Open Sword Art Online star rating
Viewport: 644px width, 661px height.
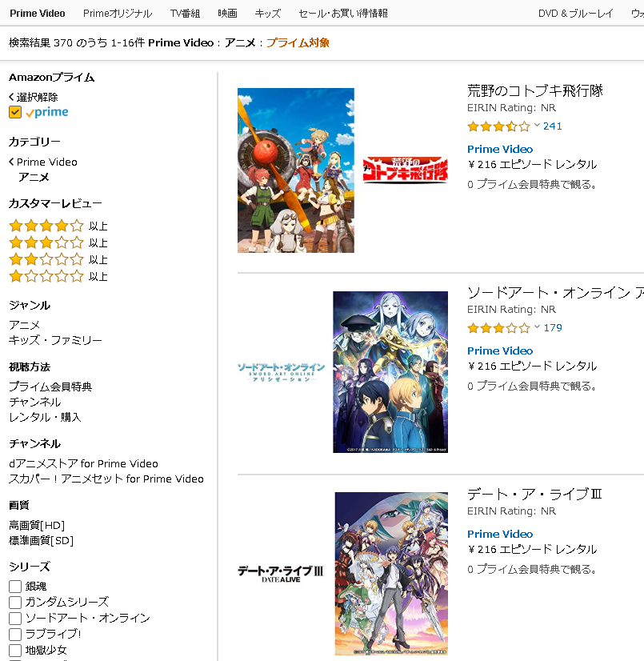pos(498,327)
